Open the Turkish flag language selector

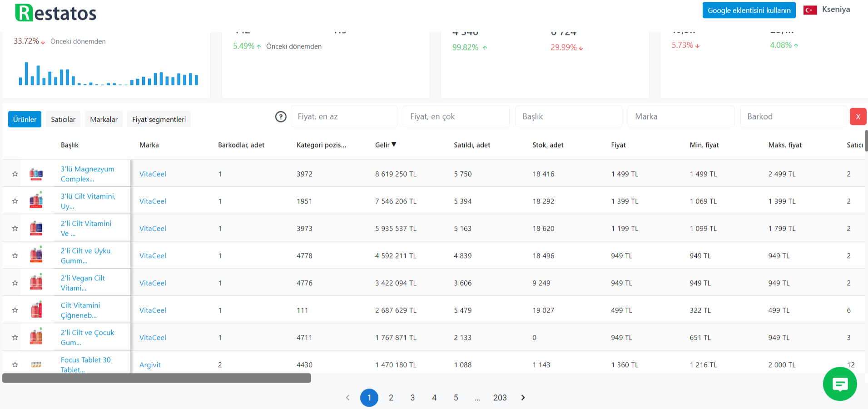810,10
